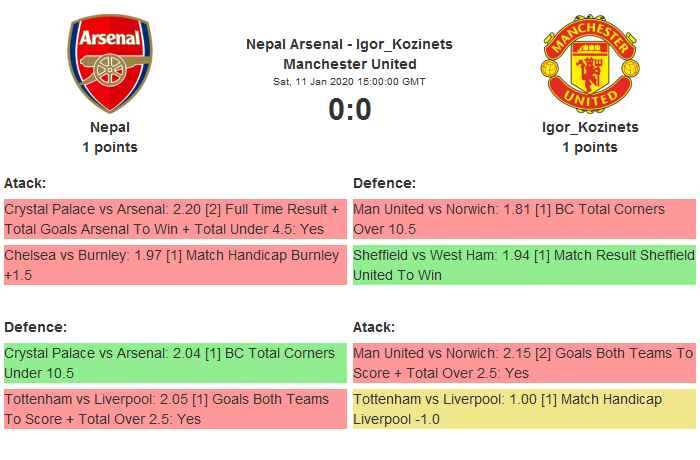Open Man United vs Norwich corners bet
The height and width of the screenshot is (460, 700).
[523, 219]
